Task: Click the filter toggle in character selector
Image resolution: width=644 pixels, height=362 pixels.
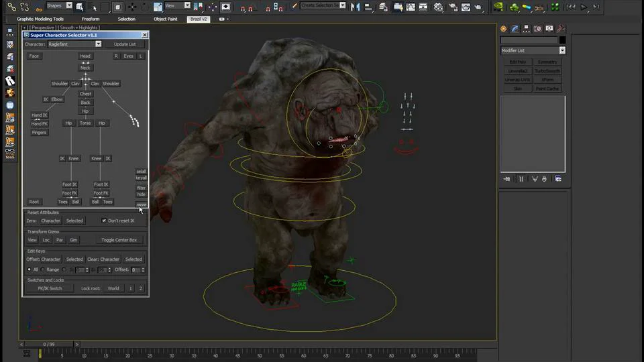Action: pyautogui.click(x=142, y=188)
